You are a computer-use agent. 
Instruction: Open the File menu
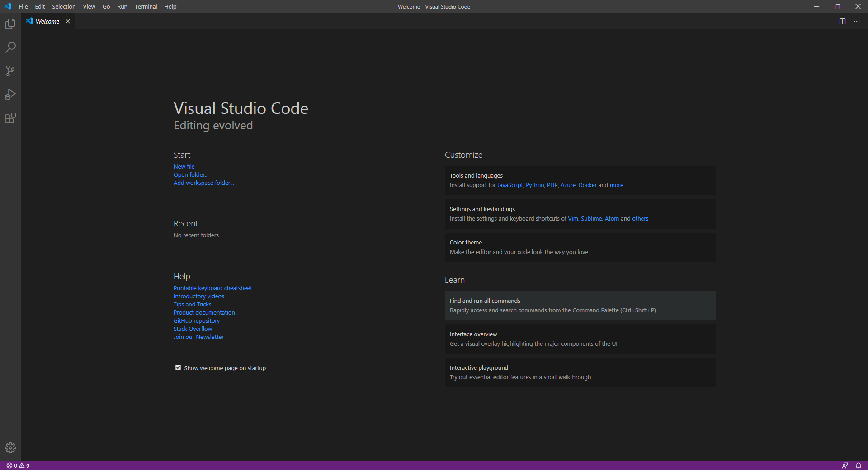point(24,6)
